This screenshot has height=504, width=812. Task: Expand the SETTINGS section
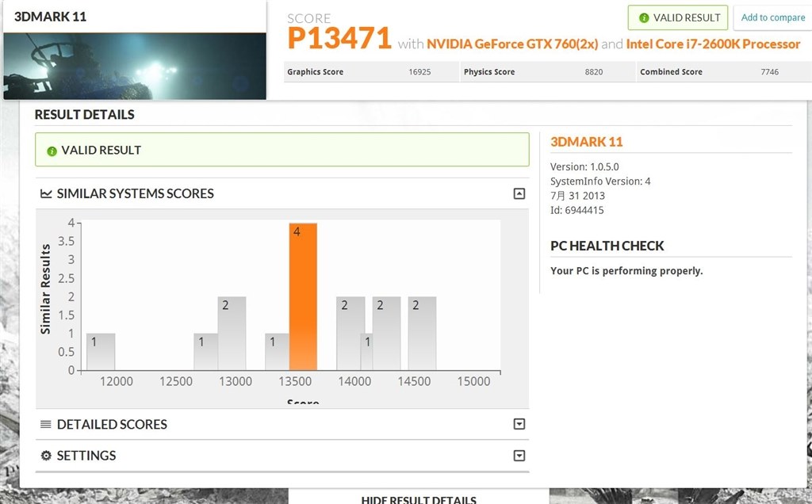tap(519, 456)
